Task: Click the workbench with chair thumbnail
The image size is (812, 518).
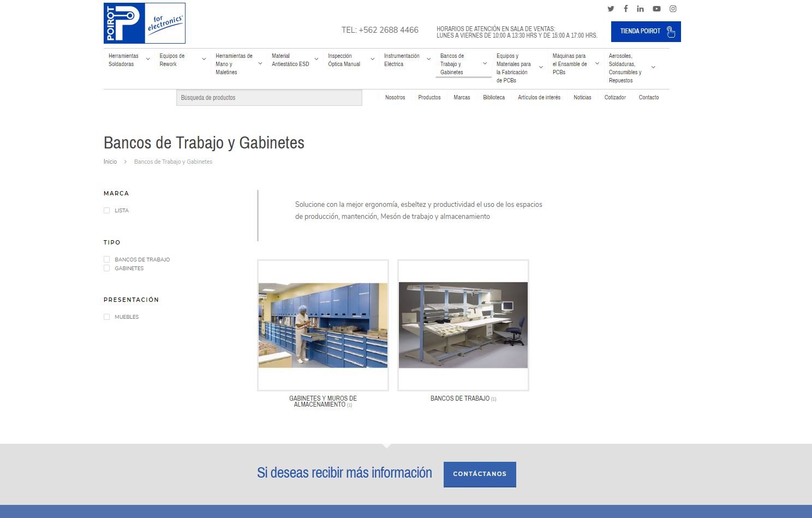Action: 463,325
